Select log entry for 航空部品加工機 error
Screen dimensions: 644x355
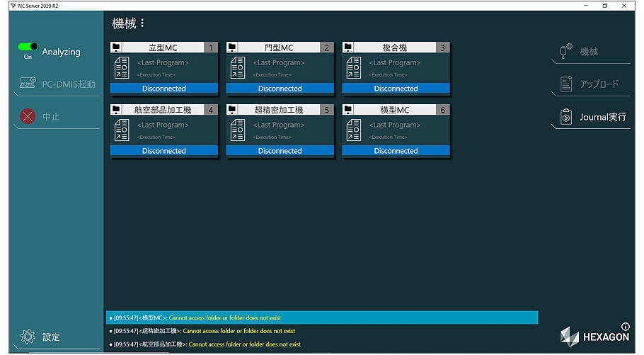tap(322, 344)
